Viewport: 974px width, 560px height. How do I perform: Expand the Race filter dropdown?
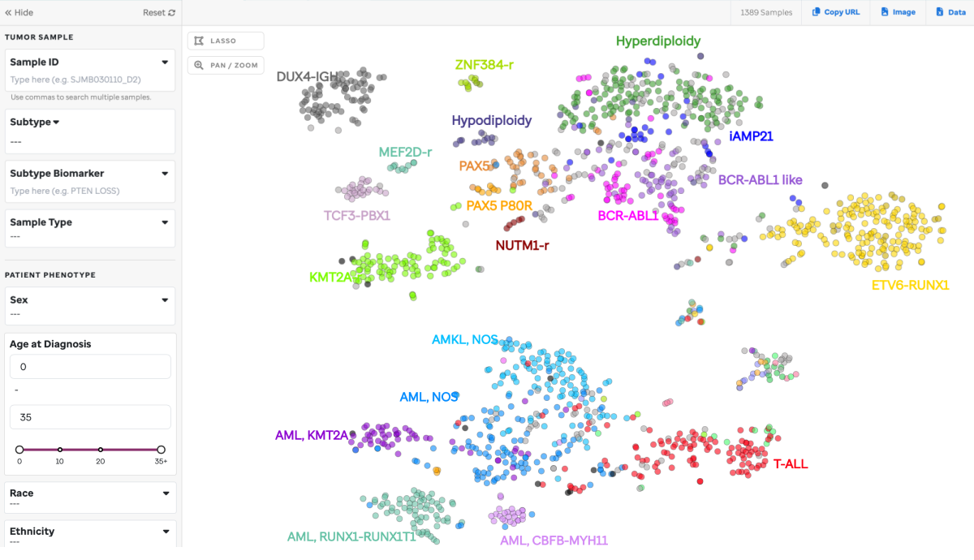[x=165, y=493]
